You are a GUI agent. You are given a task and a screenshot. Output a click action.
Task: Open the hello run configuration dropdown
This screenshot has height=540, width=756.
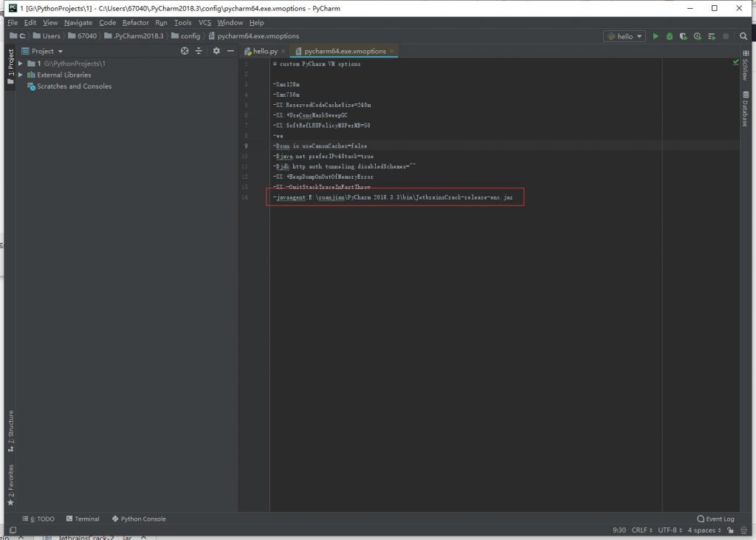pos(625,36)
